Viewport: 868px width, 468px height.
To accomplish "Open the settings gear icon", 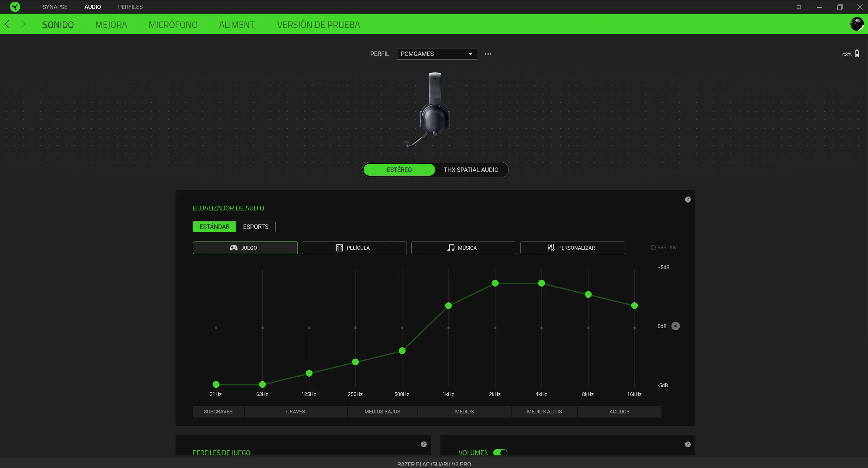I will 798,7.
